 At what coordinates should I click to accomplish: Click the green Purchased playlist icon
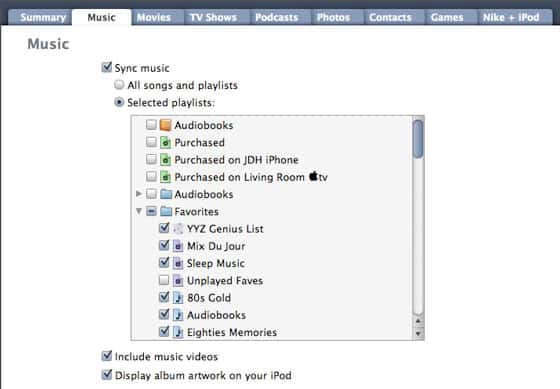(165, 143)
